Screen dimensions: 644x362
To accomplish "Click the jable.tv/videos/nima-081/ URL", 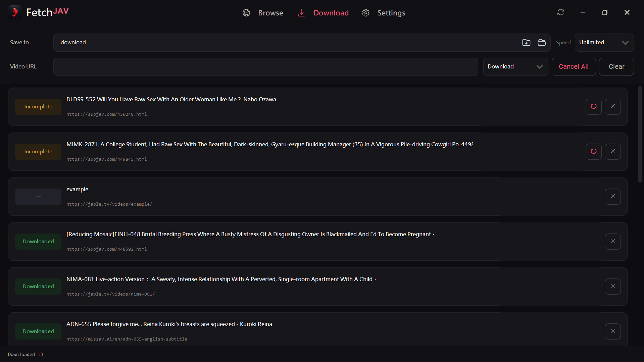I will pos(110,294).
